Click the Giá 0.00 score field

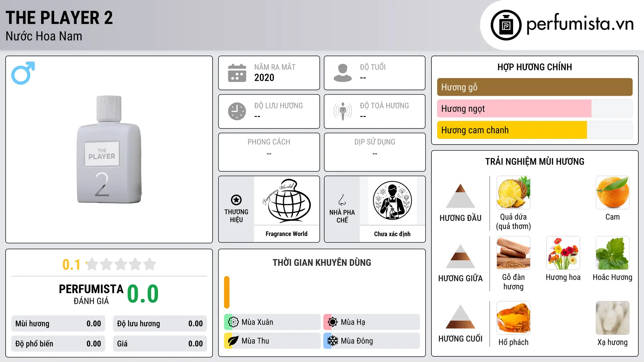(x=160, y=344)
